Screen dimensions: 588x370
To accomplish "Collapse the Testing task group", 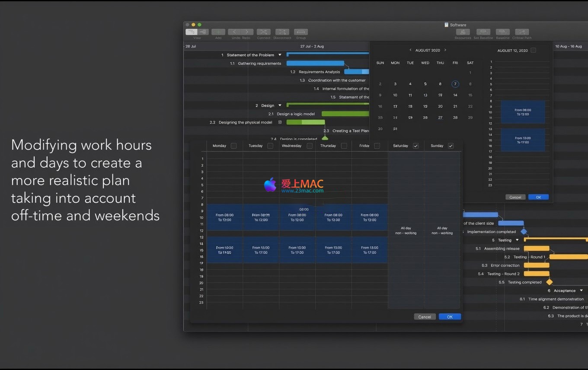I will 517,240.
